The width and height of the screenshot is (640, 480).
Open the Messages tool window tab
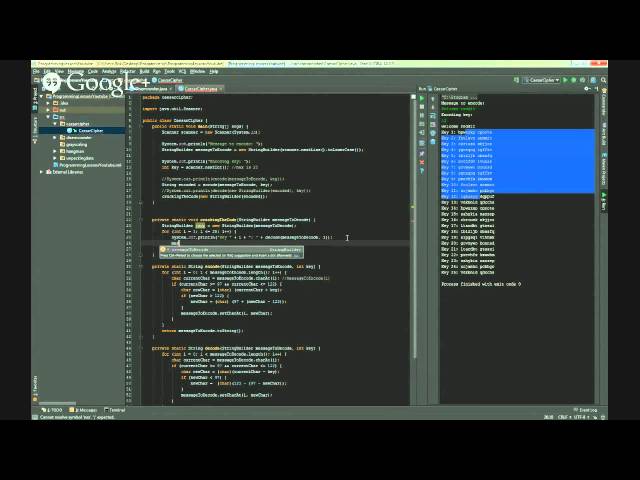pos(84,410)
